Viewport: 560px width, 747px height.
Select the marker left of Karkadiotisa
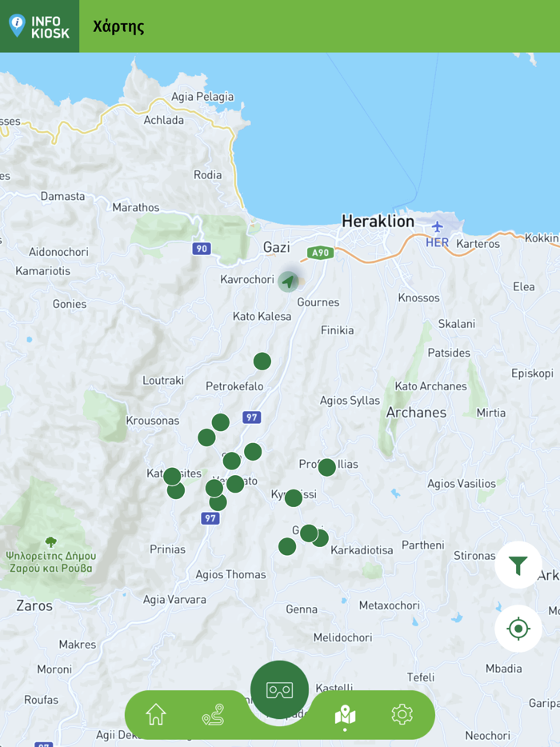[320, 538]
